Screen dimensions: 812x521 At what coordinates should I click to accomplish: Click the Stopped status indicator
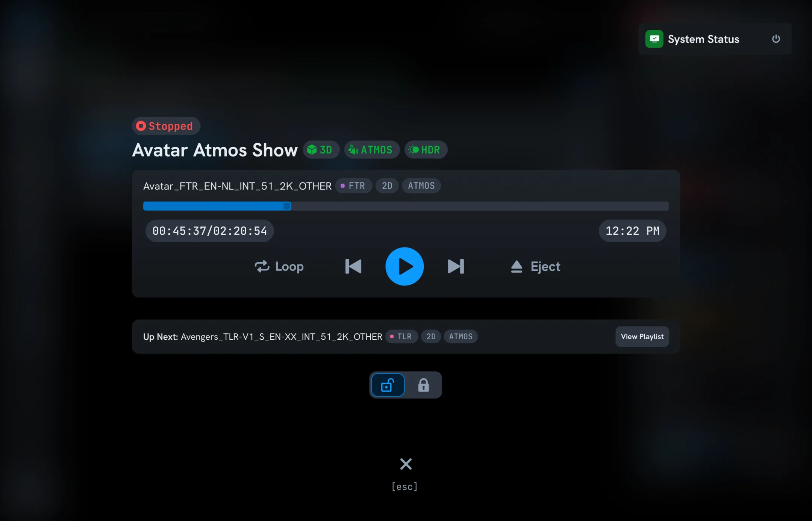pyautogui.click(x=166, y=126)
